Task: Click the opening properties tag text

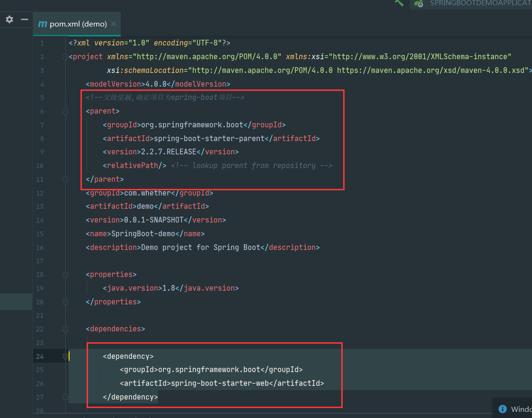Action: coord(111,275)
